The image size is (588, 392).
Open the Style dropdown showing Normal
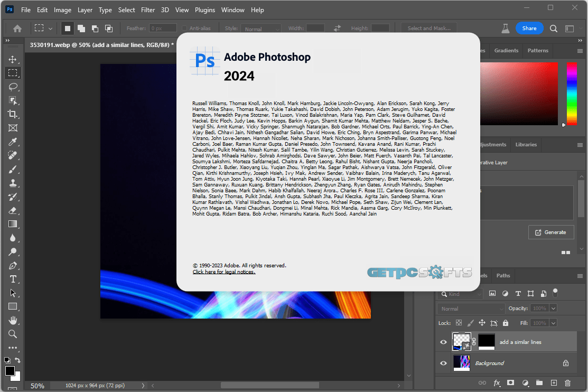point(261,29)
